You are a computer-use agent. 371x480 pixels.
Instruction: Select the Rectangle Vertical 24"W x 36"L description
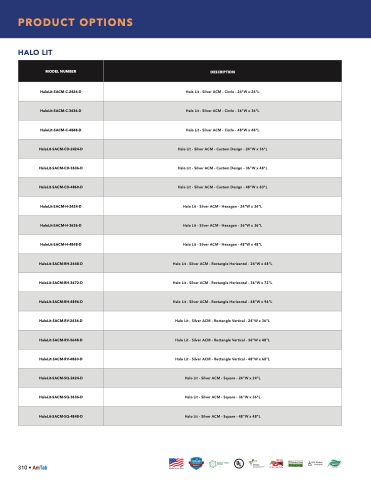pyautogui.click(x=223, y=321)
